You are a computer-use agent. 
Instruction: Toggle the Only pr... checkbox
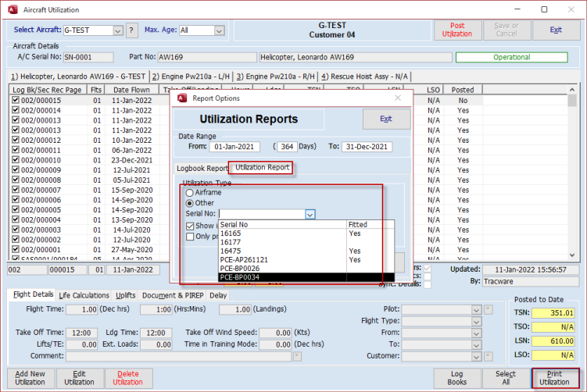pos(190,237)
